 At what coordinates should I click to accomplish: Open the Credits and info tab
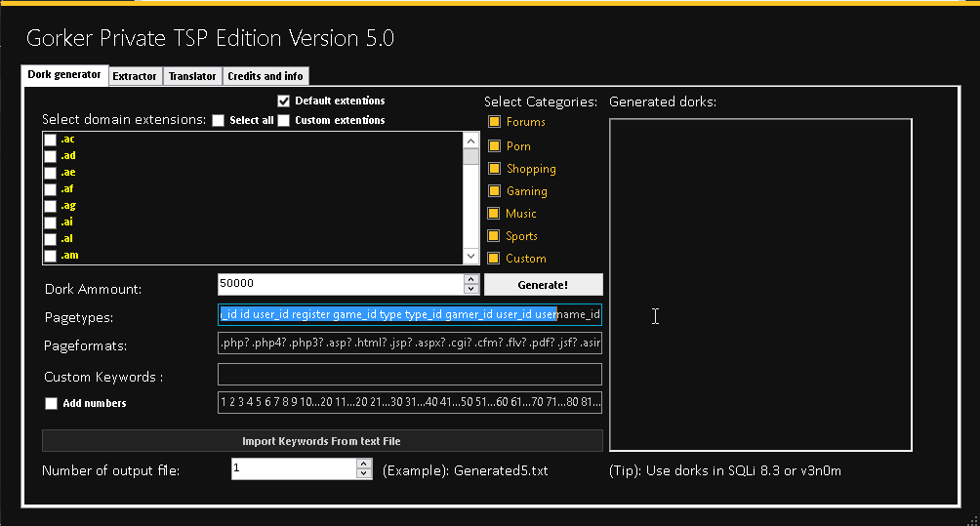click(x=265, y=76)
